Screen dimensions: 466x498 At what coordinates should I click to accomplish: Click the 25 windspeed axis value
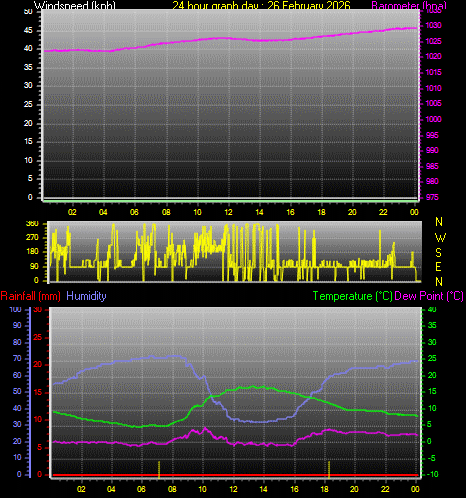pyautogui.click(x=28, y=104)
